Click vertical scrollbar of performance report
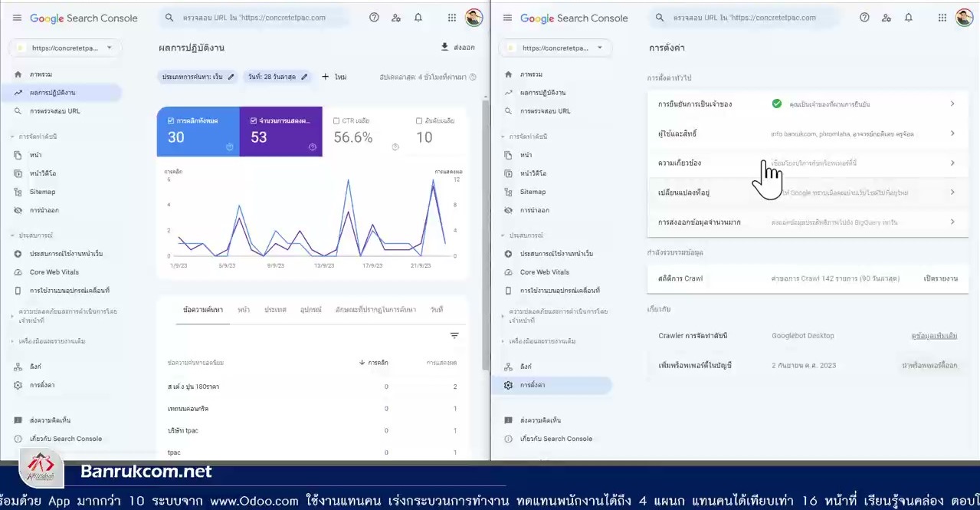The height and width of the screenshot is (510, 980). click(x=485, y=234)
